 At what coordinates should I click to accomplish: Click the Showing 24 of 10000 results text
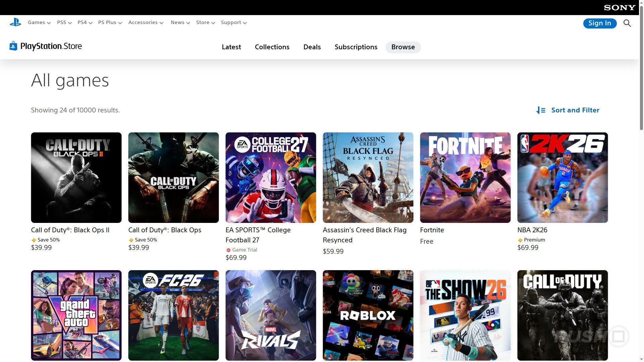pos(75,110)
